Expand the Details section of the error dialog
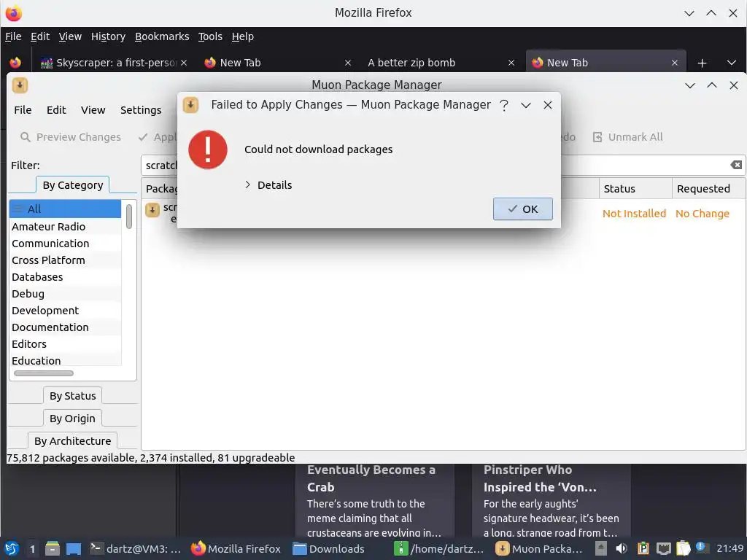The image size is (747, 560). [268, 185]
